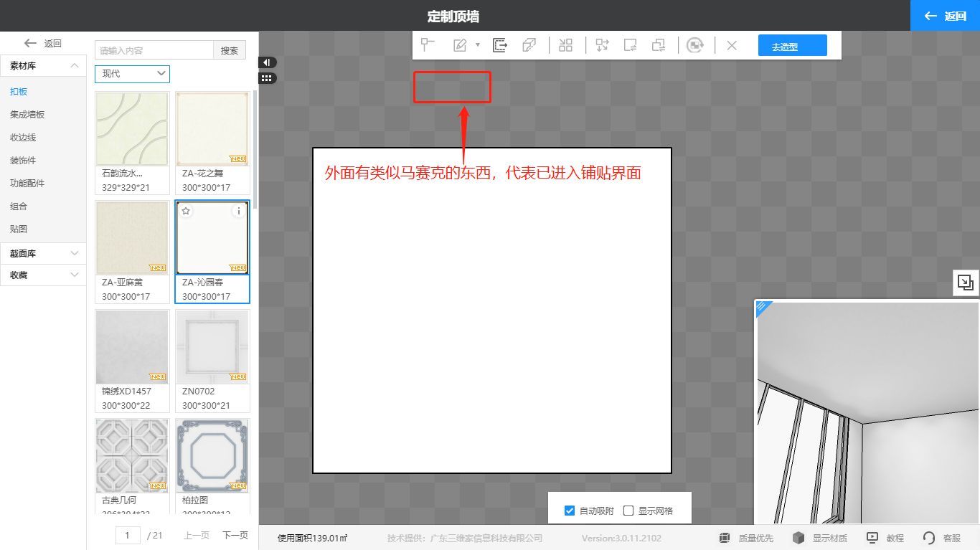The image size is (980, 550).
Task: Click the overlapping squares replace icon
Action: click(x=659, y=45)
